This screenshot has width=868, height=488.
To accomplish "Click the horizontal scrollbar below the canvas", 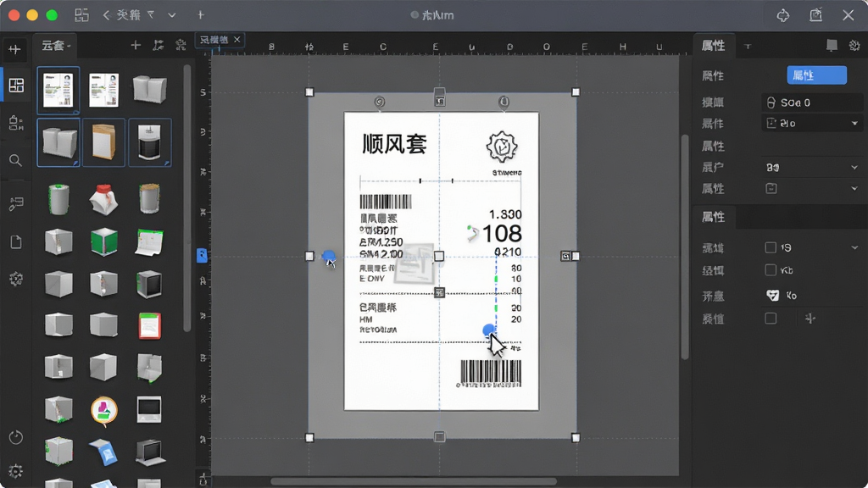I will point(414,481).
